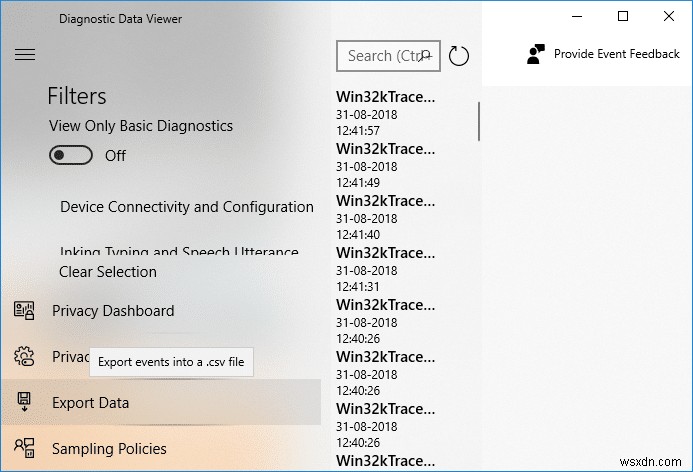Click the search magnifier icon
693x472 pixels.
[x=426, y=56]
